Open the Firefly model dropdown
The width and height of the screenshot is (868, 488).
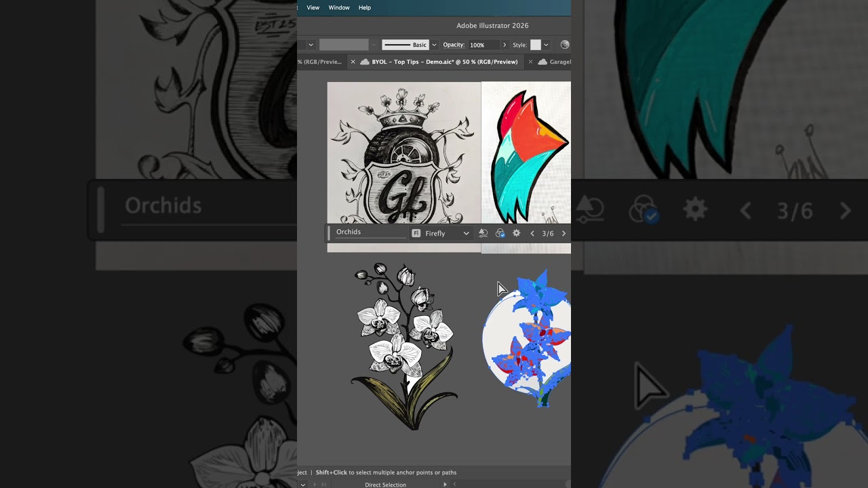pyautogui.click(x=441, y=233)
